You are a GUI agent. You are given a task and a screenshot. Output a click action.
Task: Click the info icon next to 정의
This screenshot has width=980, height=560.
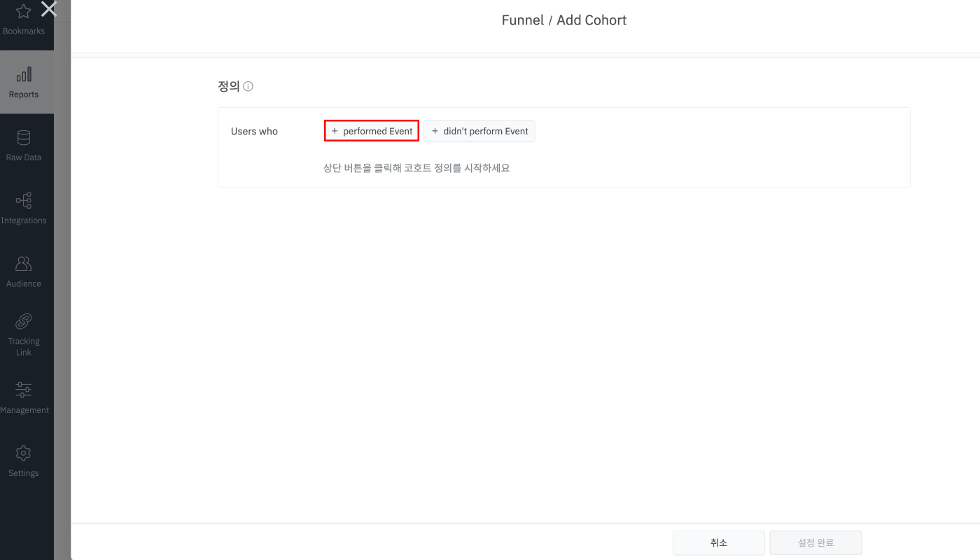click(x=248, y=87)
